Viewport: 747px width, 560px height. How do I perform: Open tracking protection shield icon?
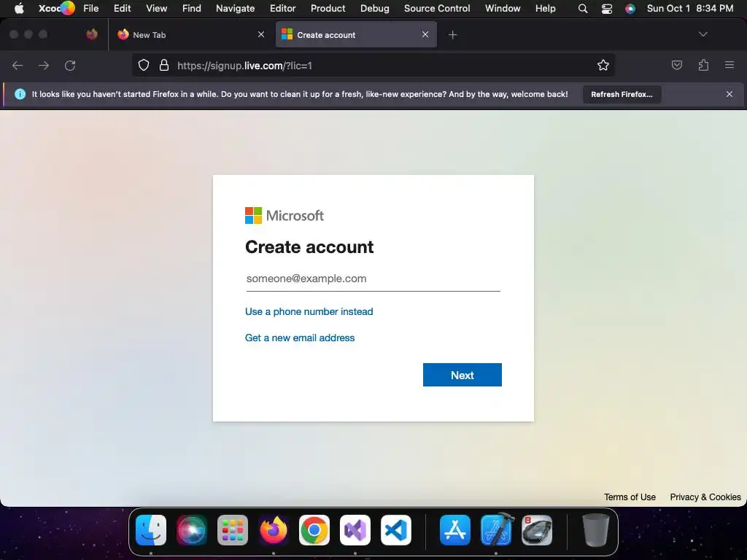point(144,65)
